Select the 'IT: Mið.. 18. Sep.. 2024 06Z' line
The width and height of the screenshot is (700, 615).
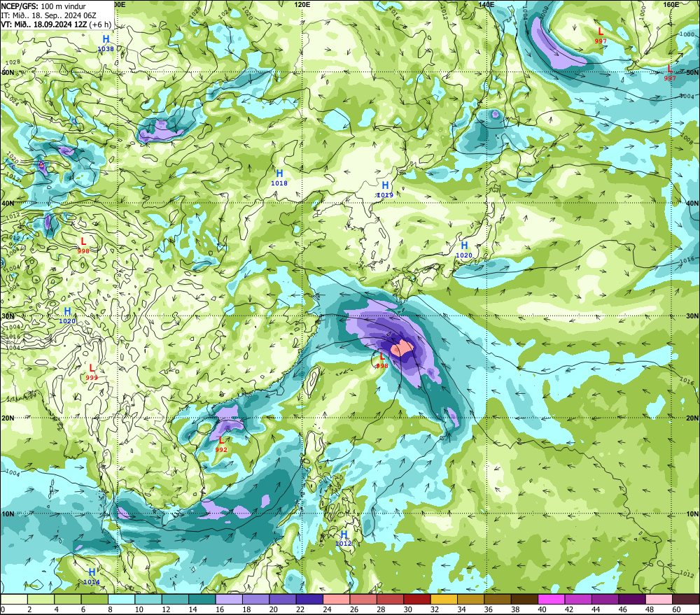(49, 15)
